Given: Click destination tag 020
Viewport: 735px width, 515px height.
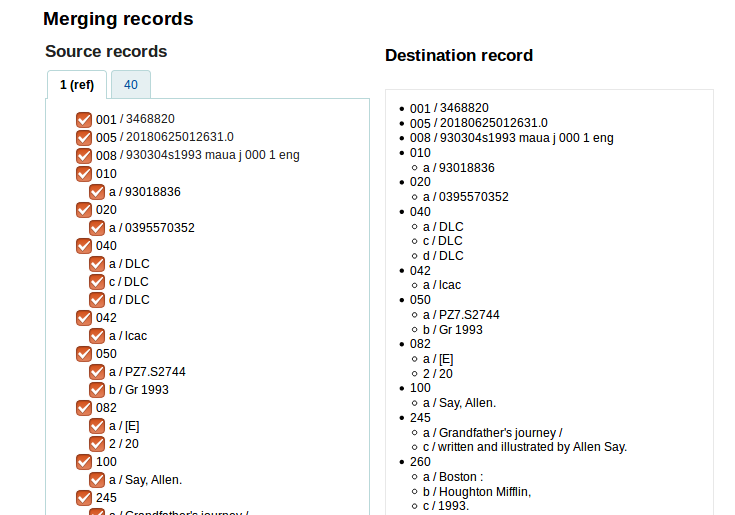Looking at the screenshot, I should tap(420, 182).
